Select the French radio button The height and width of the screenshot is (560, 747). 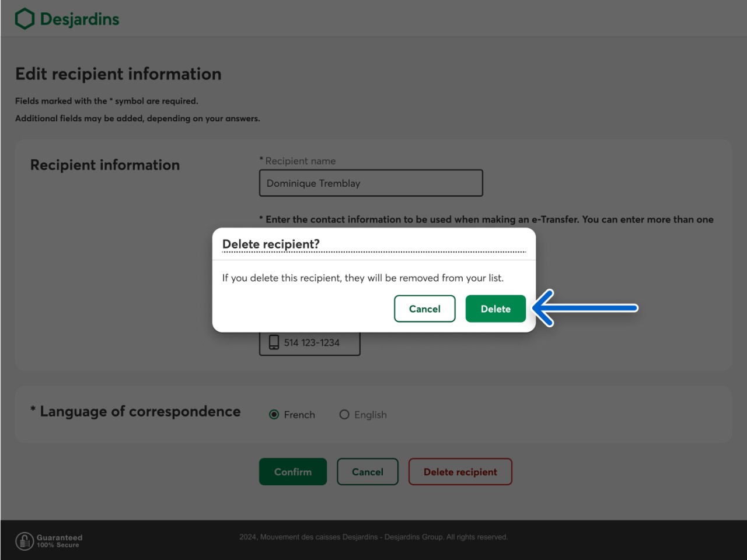[x=274, y=415]
